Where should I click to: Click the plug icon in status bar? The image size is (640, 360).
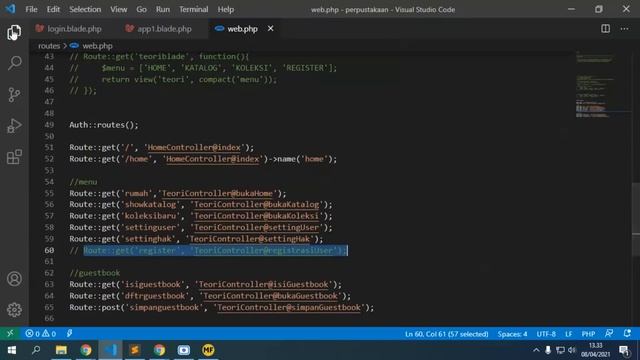coord(70,333)
